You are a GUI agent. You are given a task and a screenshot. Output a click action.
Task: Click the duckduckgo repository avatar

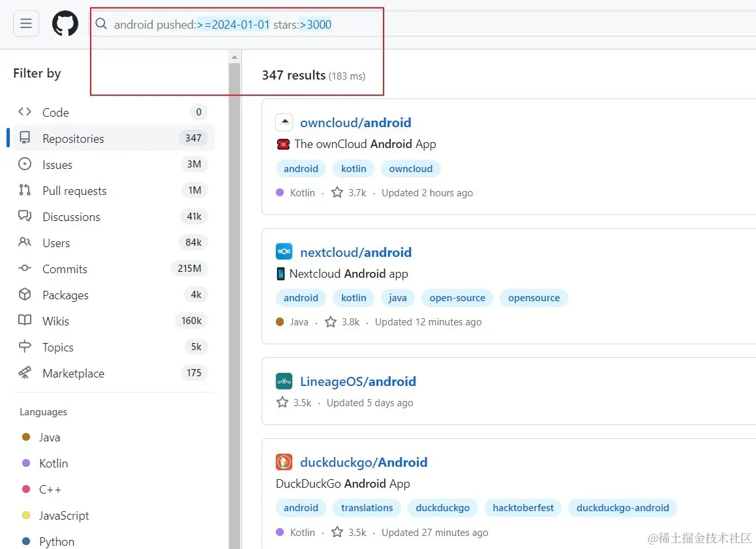[x=284, y=462]
